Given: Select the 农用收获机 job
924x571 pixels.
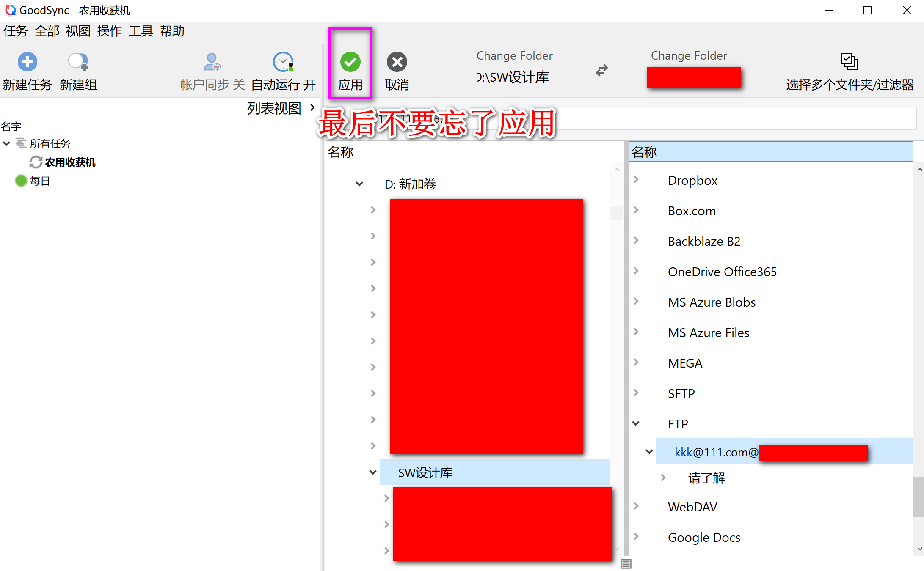Looking at the screenshot, I should coord(70,162).
